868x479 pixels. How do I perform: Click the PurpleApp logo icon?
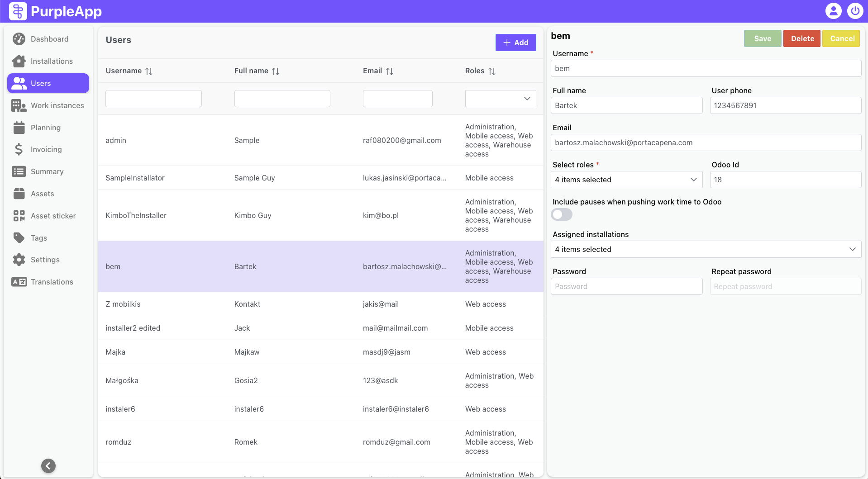pyautogui.click(x=18, y=11)
